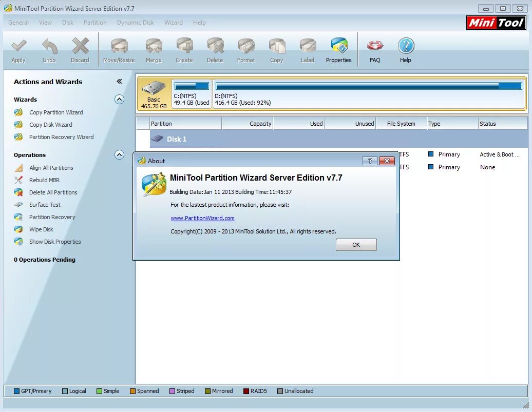Viewport: 532px width, 412px height.
Task: Click the GPT/Primary legend color swatch
Action: point(16,391)
